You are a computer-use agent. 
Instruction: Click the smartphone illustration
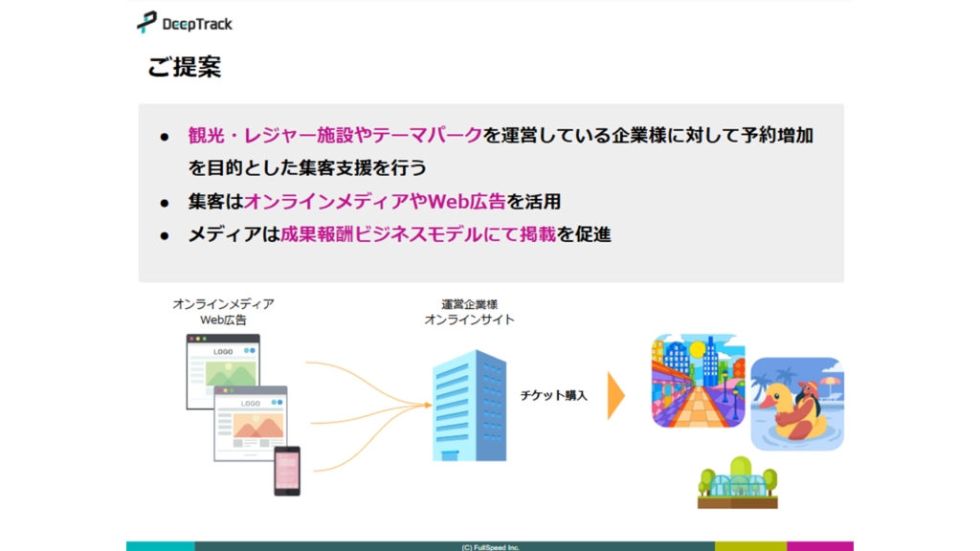click(287, 471)
